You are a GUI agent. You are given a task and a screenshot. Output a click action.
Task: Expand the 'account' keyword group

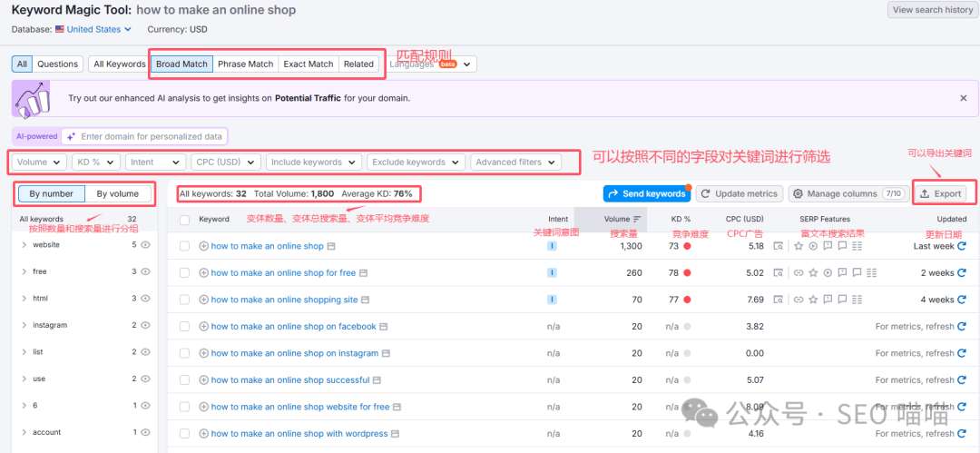point(24,432)
